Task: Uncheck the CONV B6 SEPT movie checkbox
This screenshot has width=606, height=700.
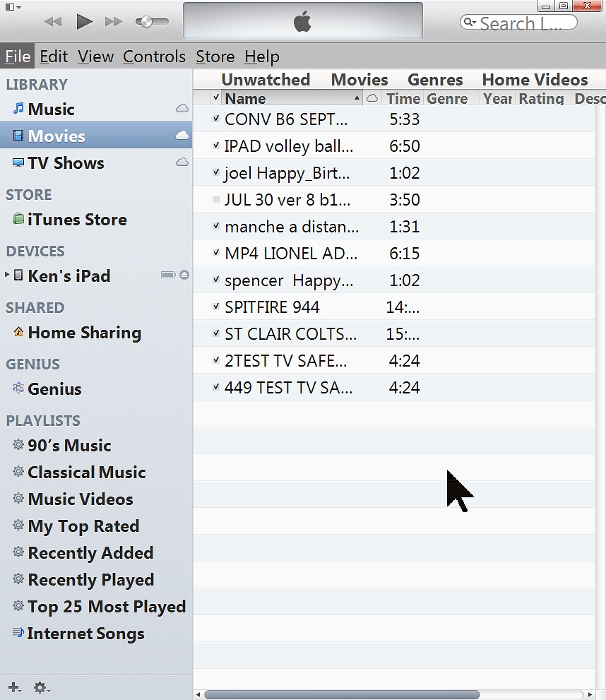Action: (216, 118)
